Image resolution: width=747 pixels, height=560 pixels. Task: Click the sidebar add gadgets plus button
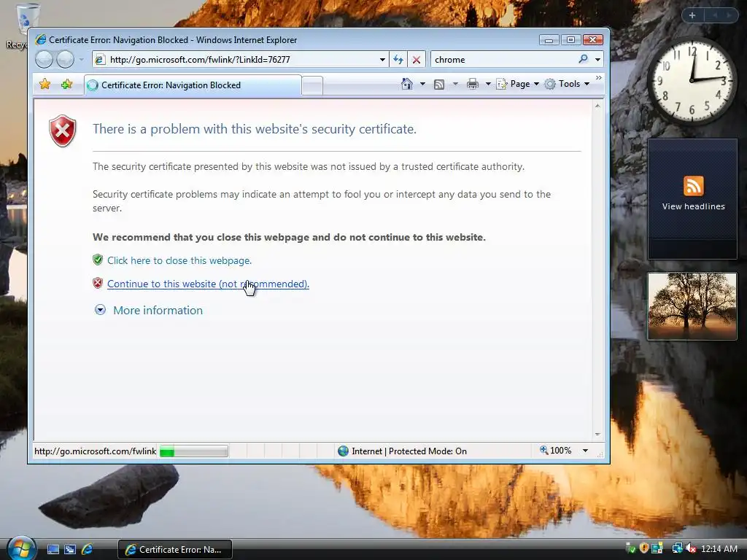tap(692, 15)
